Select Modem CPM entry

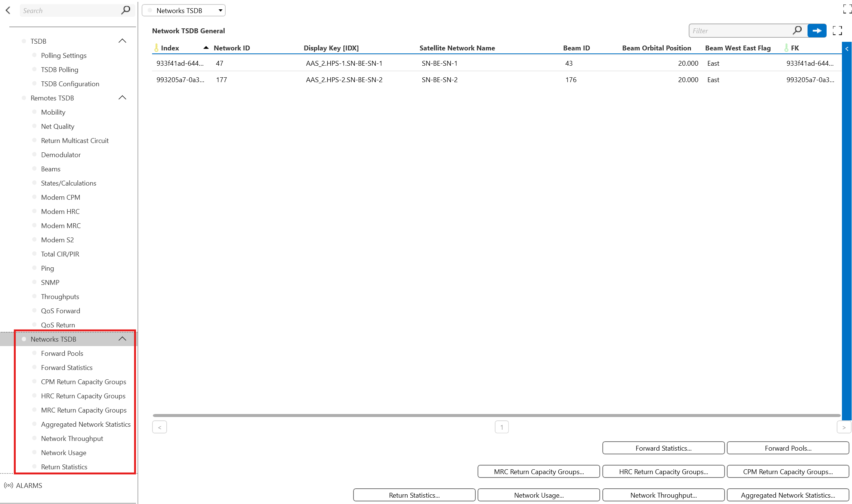(x=61, y=197)
